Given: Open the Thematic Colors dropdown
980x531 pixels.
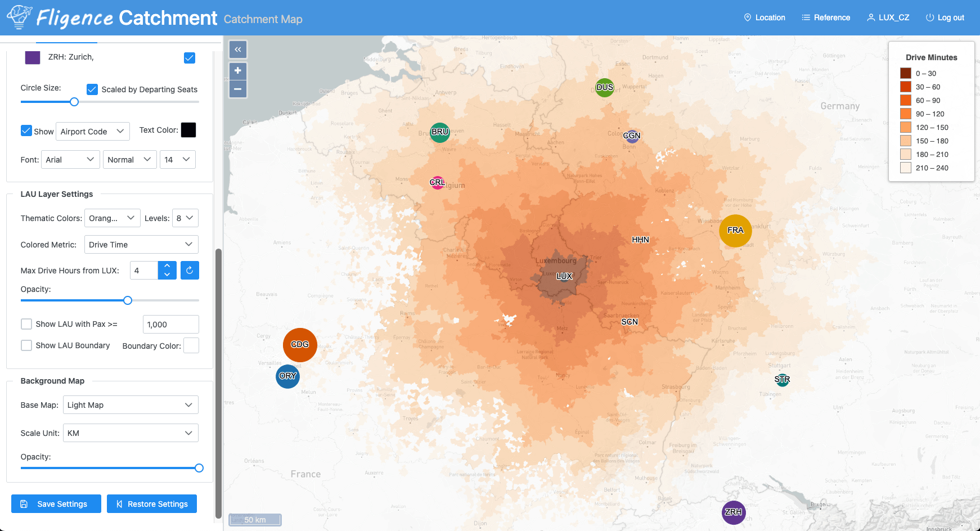Looking at the screenshot, I should [x=112, y=218].
